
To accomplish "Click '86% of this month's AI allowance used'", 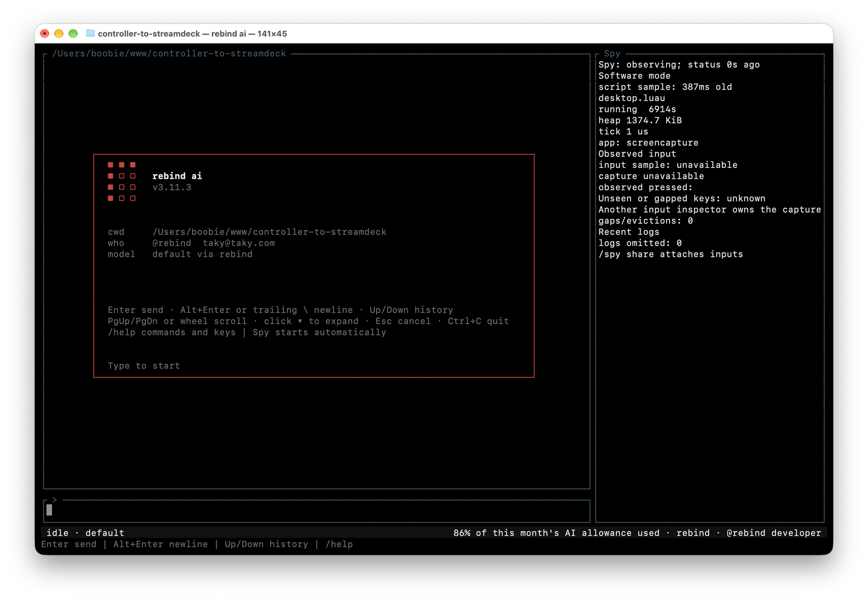I will [556, 533].
